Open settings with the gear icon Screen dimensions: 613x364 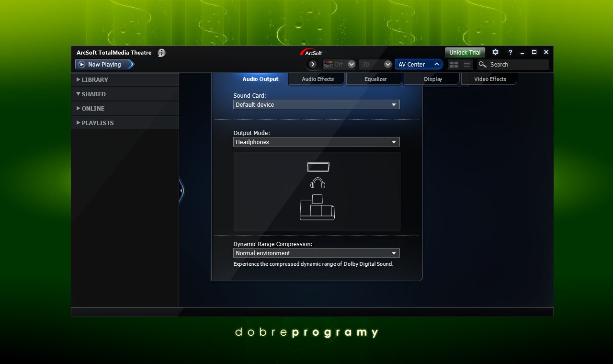[x=496, y=52]
